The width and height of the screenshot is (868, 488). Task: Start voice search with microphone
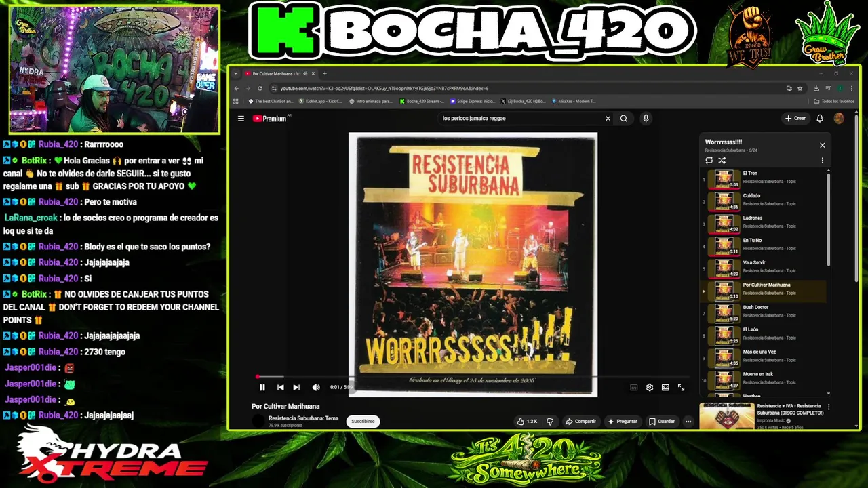click(646, 119)
